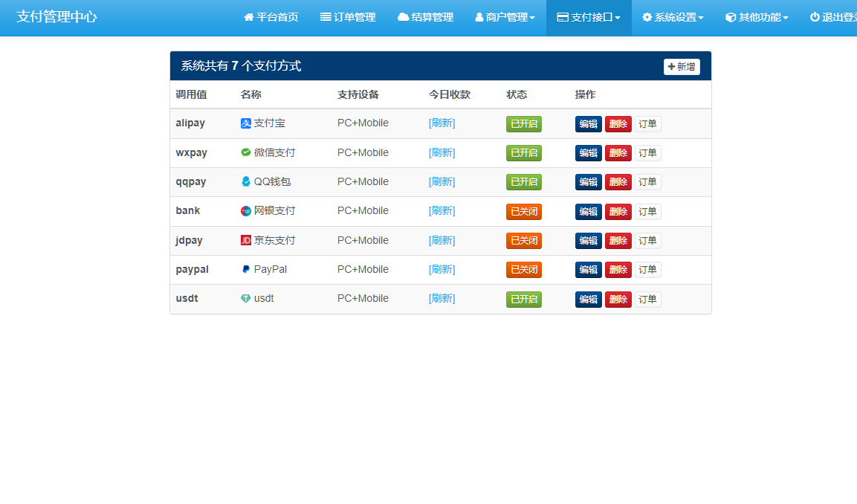The height and width of the screenshot is (504, 857).
Task: Edit the usdt payment method
Action: [x=588, y=299]
